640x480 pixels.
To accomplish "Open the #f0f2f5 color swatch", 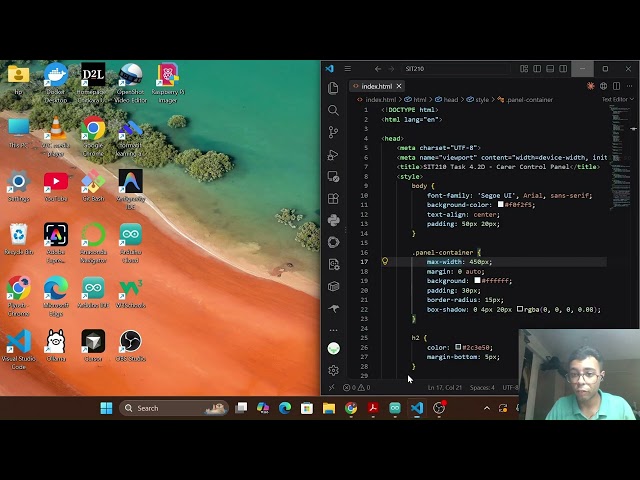I will pos(500,204).
